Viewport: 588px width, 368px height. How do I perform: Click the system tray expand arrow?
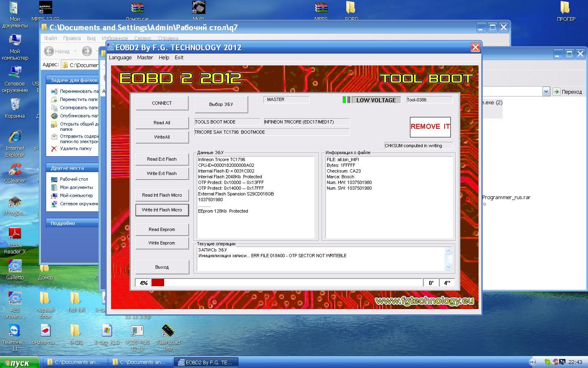pos(532,362)
